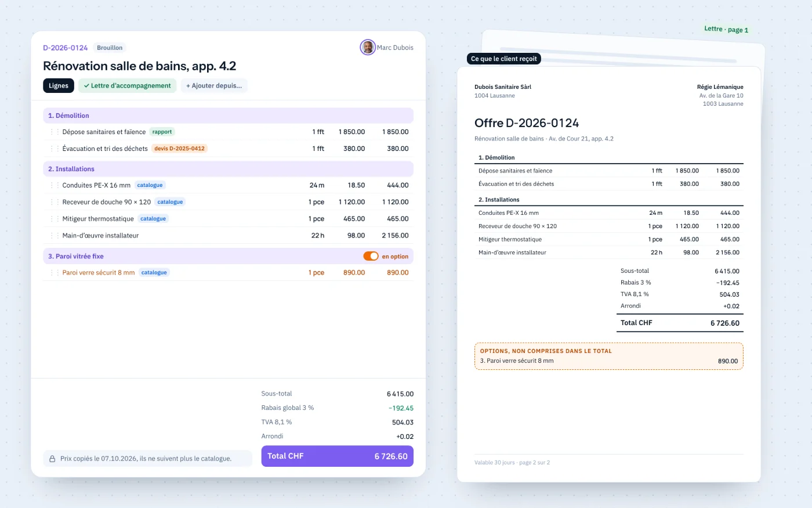Grab the drag handle for Évacuation et tri des déchets
The width and height of the screenshot is (812, 508).
coord(55,149)
